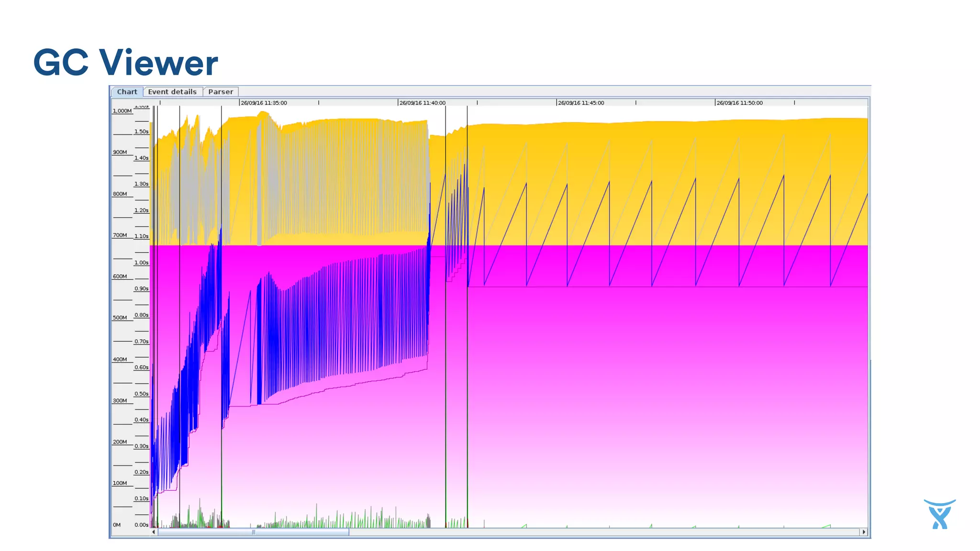Click the 1.00s pause time axis label
This screenshot has height=551, width=980.
point(141,263)
